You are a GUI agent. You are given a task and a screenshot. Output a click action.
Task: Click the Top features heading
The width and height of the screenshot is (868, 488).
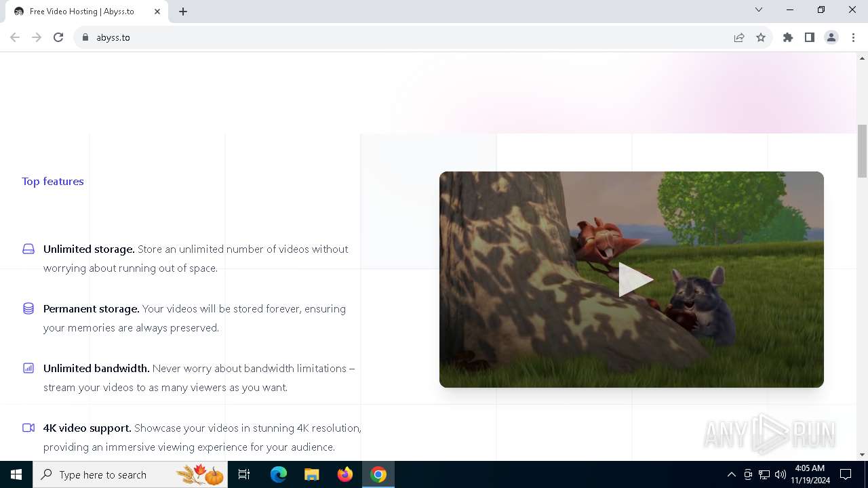tap(53, 181)
